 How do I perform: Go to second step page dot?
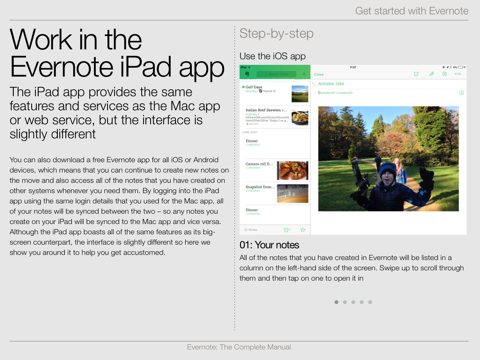point(345,302)
